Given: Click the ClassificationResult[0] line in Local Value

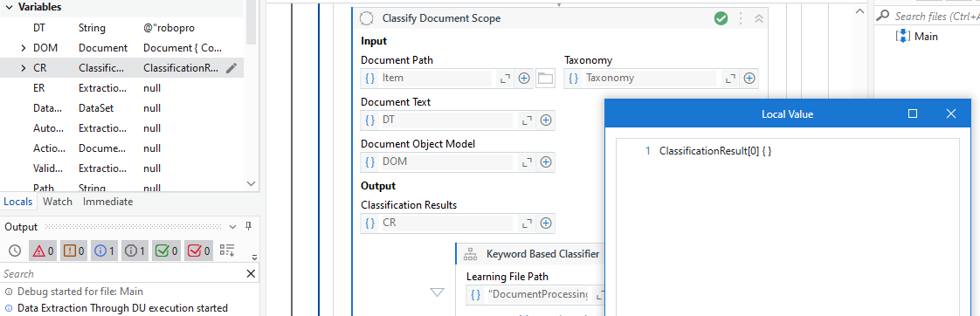Looking at the screenshot, I should coord(715,151).
